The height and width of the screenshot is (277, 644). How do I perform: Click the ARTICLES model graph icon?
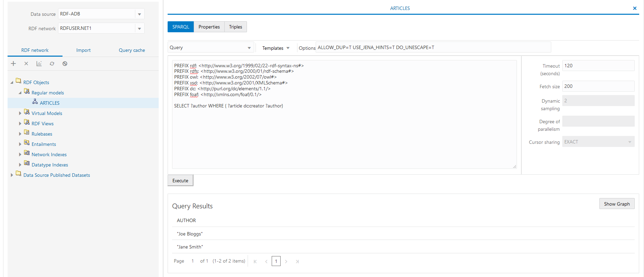(x=35, y=101)
